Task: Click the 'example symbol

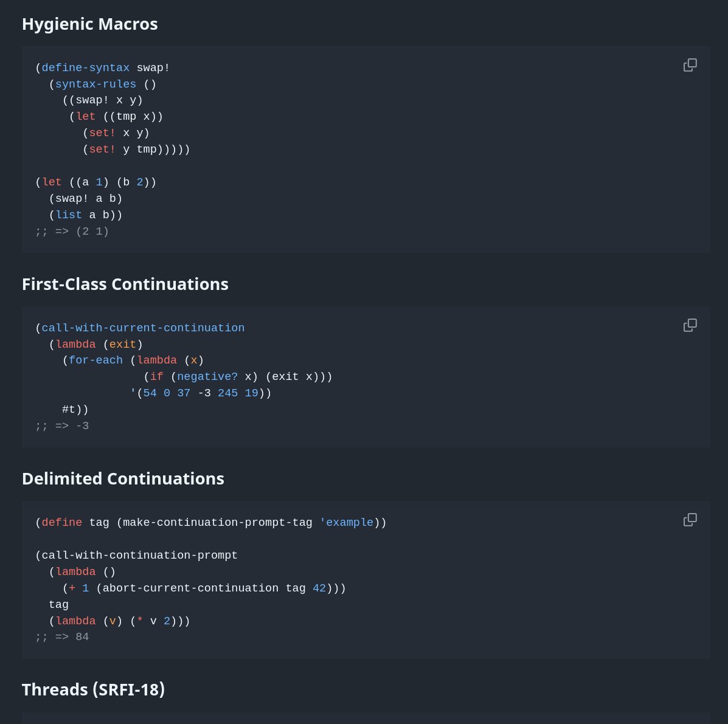Action: click(x=346, y=523)
